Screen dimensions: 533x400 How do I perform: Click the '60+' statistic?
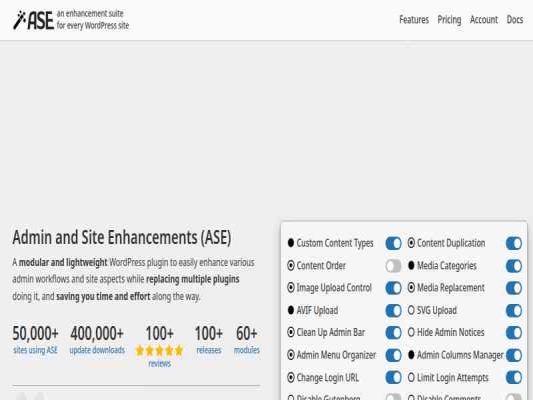247,333
